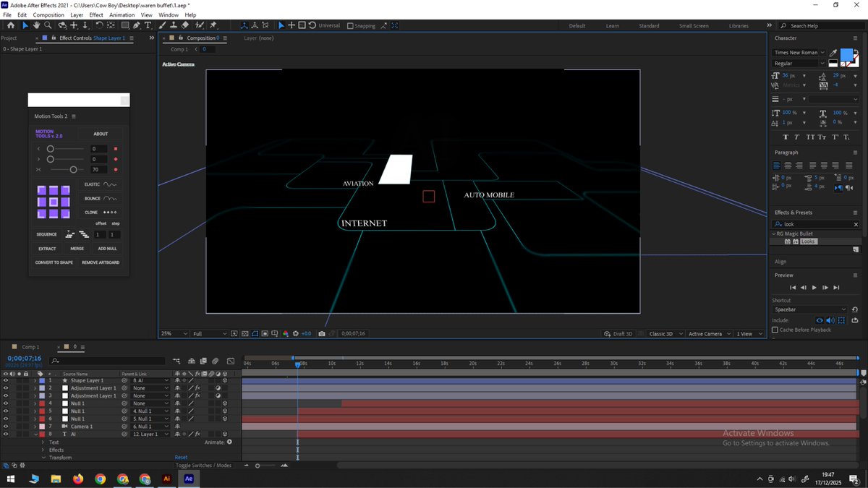Viewport: 868px width, 488px height.
Task: Click the eyedropper in Character panel
Action: [833, 53]
